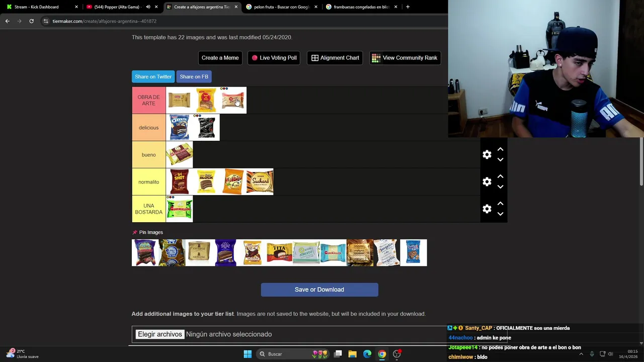
Task: Pick the golden Cachafaz alfajor in pool
Action: click(199, 252)
